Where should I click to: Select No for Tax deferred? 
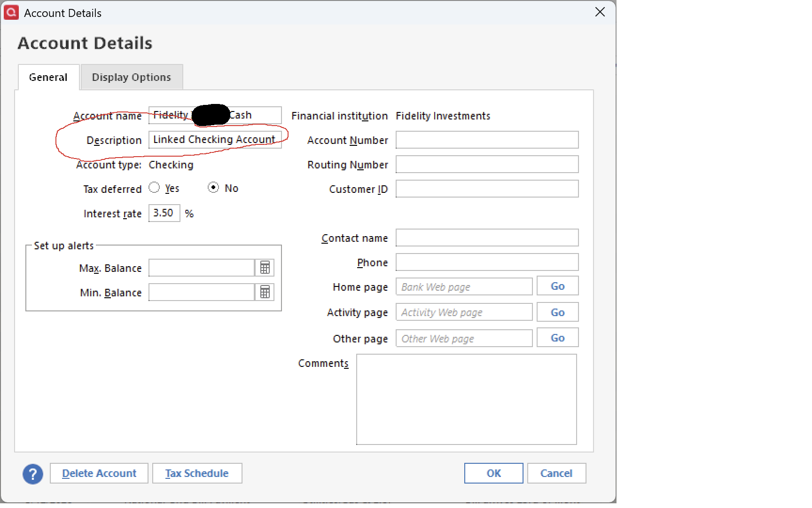[213, 188]
